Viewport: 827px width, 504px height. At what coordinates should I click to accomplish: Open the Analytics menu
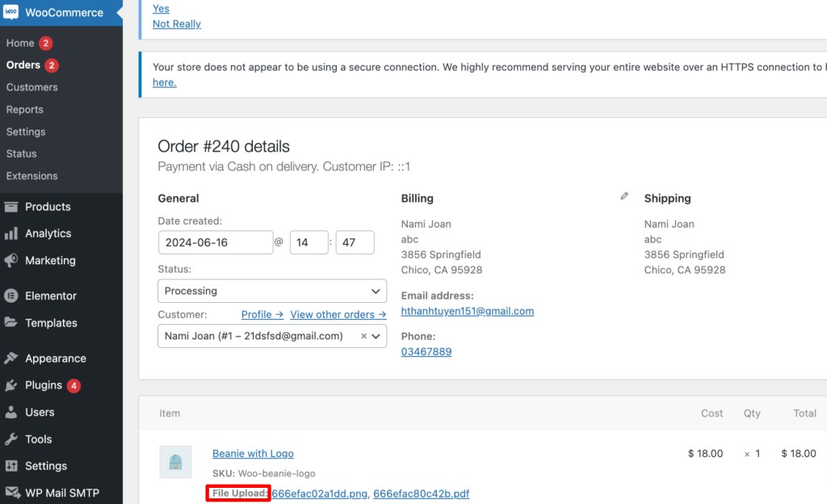pyautogui.click(x=48, y=233)
